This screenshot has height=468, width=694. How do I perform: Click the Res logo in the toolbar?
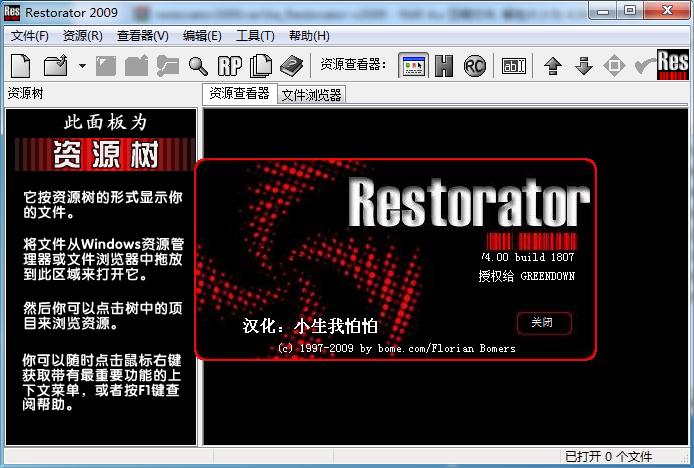pos(673,64)
